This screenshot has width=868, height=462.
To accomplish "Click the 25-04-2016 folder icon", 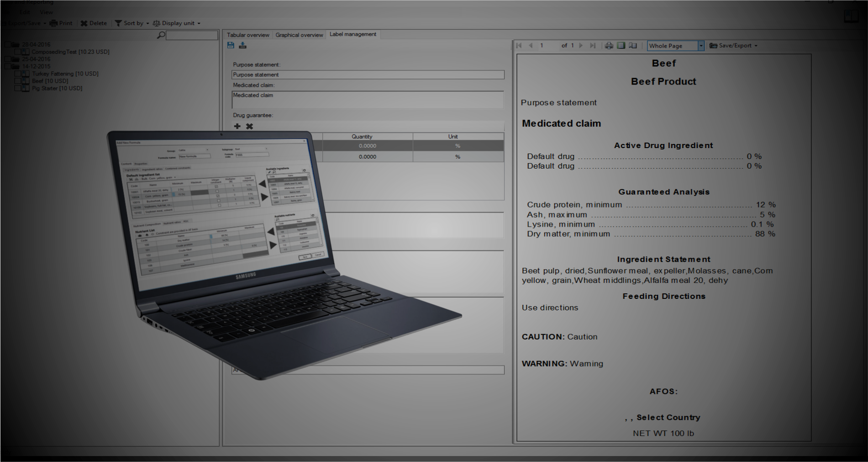I will point(16,59).
